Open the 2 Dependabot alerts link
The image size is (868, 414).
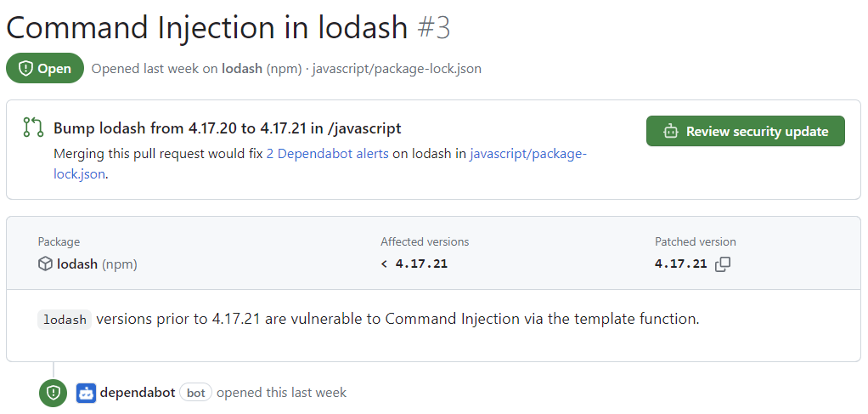(327, 154)
